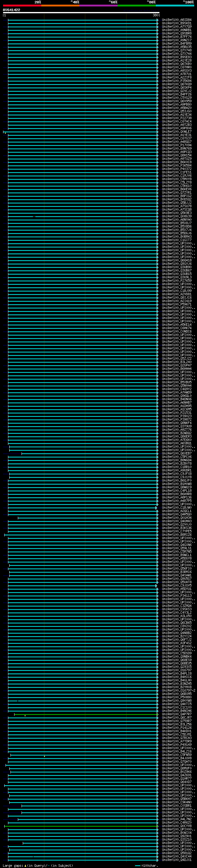The width and height of the screenshot is (197, 868).
Task: Click the cyan alignment bar for A8ID84
Action: click(x=83, y=20)
